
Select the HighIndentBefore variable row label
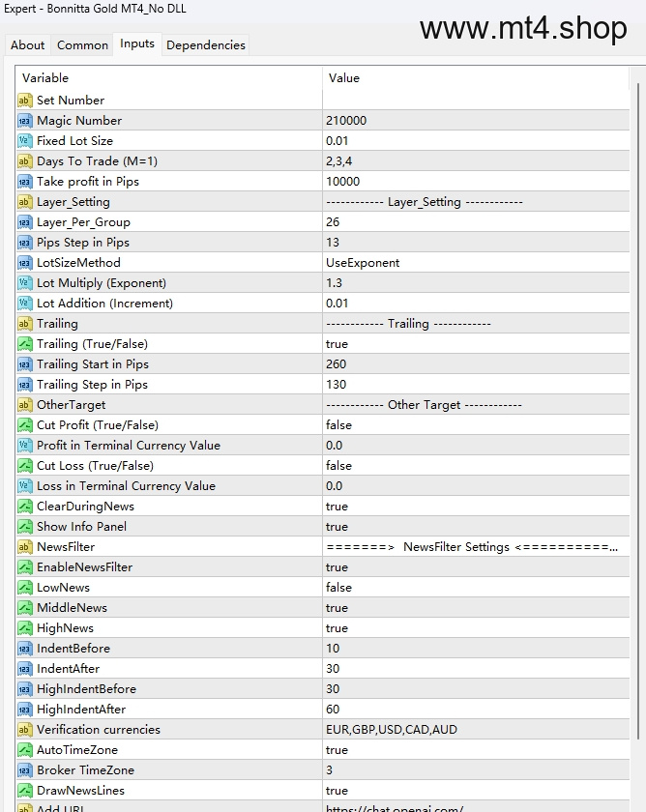tap(86, 688)
